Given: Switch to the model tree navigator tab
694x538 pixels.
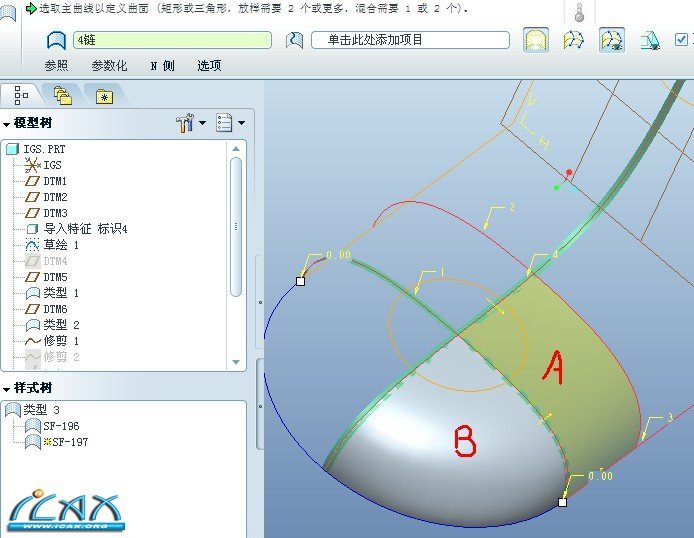Looking at the screenshot, I should click(21, 96).
